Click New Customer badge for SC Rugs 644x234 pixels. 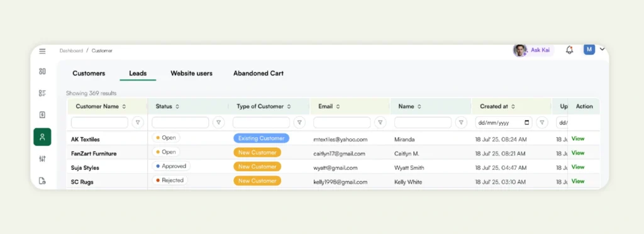pyautogui.click(x=257, y=181)
